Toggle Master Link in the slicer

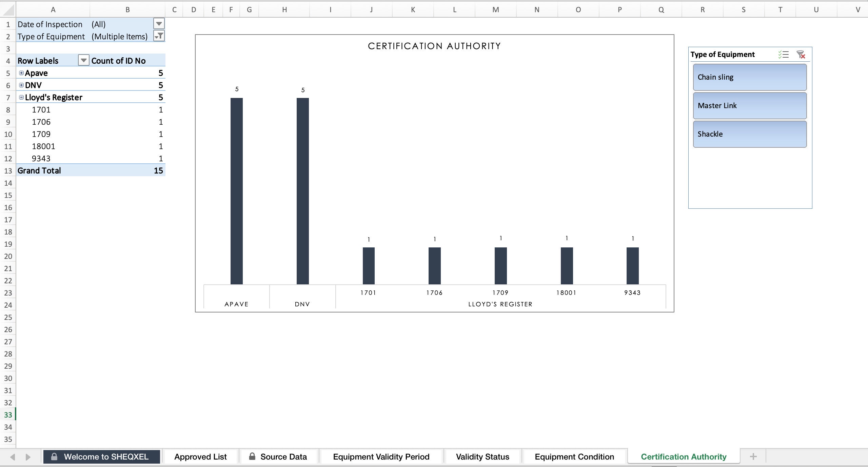tap(749, 105)
